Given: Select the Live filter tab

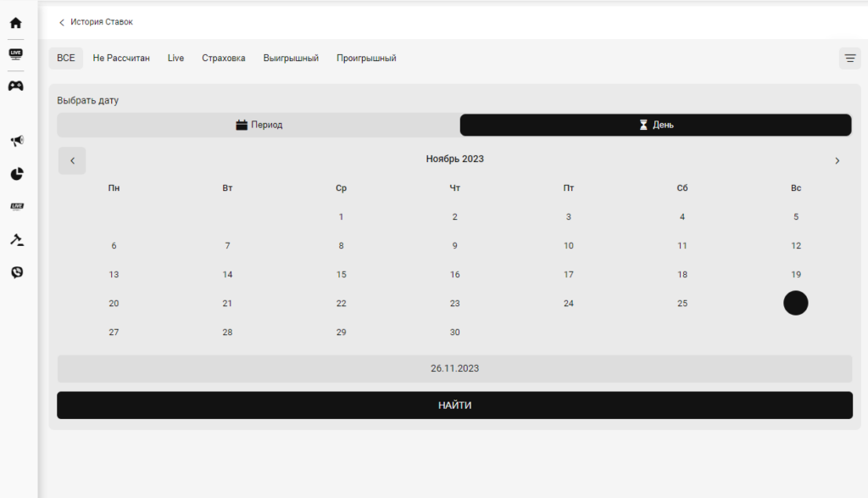Looking at the screenshot, I should (x=175, y=59).
